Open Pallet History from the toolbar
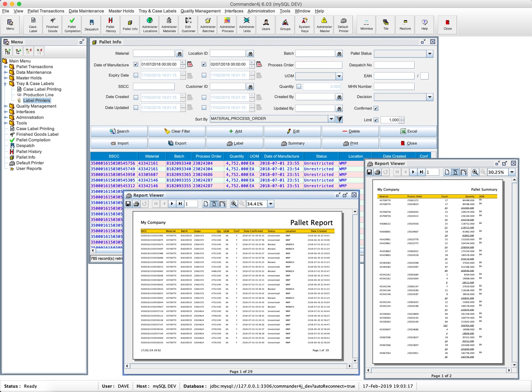 pyautogui.click(x=110, y=24)
